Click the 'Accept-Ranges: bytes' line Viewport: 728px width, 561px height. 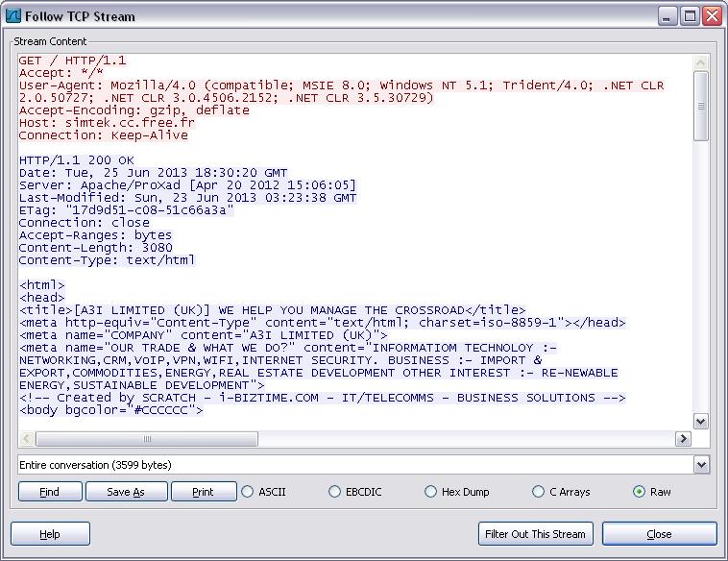pyautogui.click(x=95, y=235)
